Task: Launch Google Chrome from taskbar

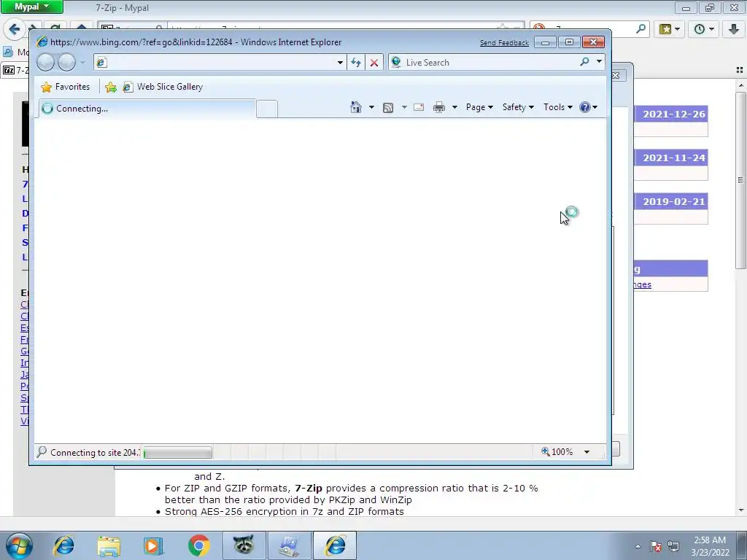Action: (198, 545)
